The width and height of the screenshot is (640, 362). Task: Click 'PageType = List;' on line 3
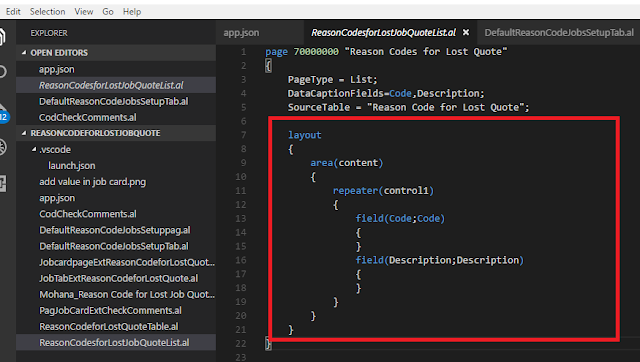[x=333, y=80]
